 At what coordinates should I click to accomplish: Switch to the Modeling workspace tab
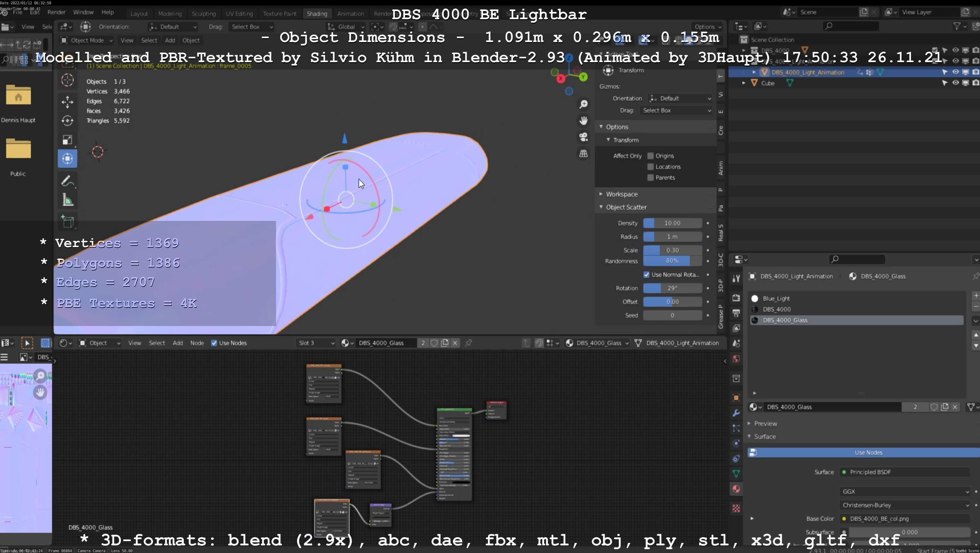pyautogui.click(x=170, y=14)
